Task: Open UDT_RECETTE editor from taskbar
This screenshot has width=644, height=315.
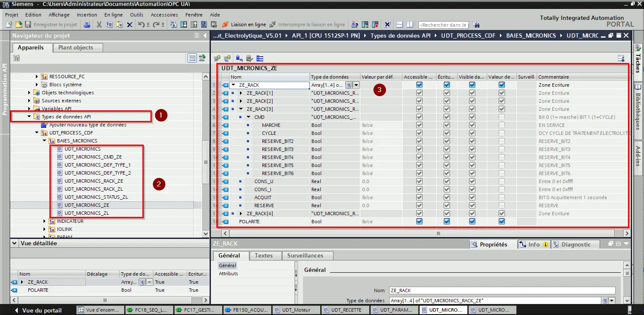Action: pyautogui.click(x=344, y=310)
